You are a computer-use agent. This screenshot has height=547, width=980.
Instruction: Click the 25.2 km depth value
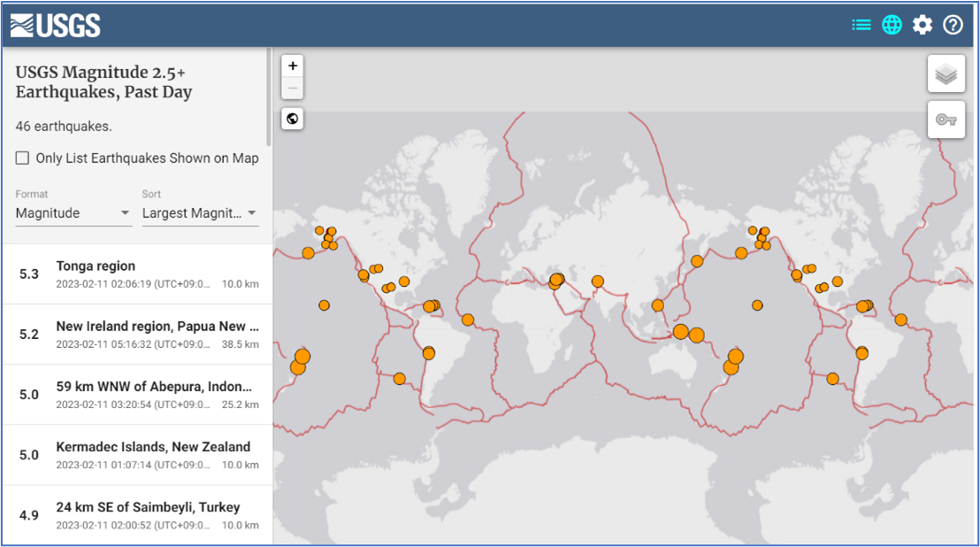click(240, 404)
